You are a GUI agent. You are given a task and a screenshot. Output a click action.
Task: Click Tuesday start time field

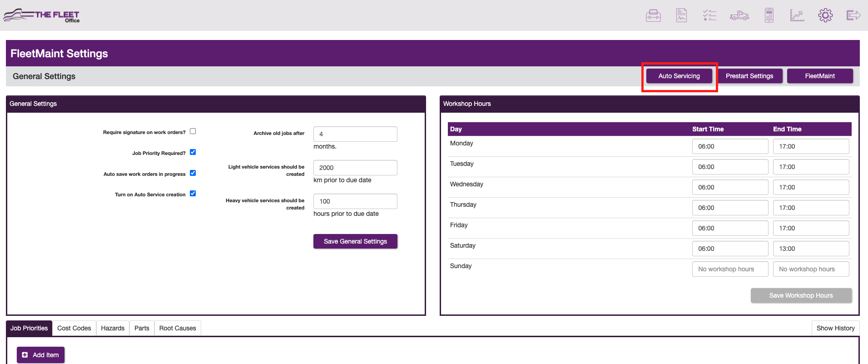pyautogui.click(x=730, y=167)
